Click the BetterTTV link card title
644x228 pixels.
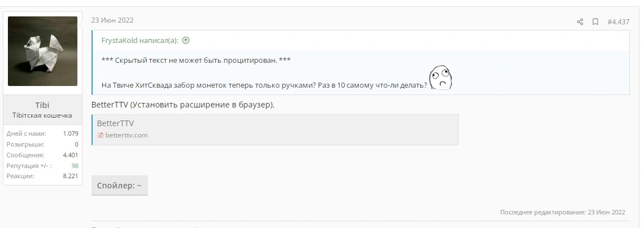pos(115,123)
